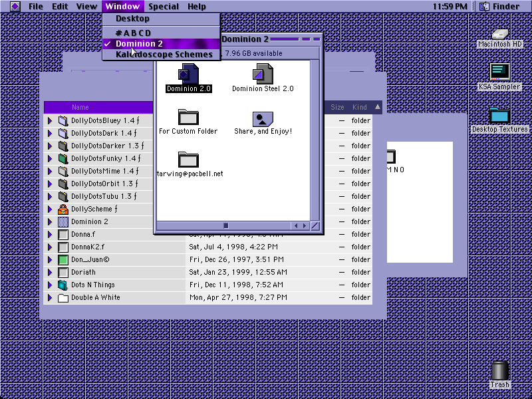Open the For Custom Folder icon
532x399 pixels.
click(x=188, y=117)
